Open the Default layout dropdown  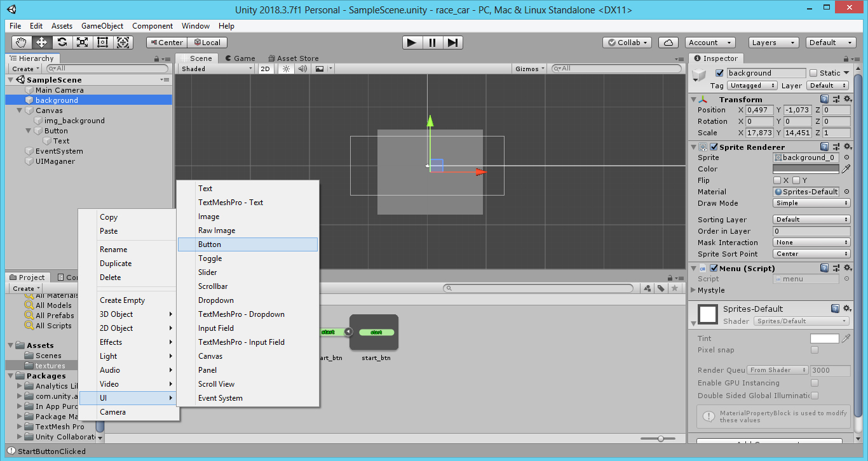click(831, 43)
